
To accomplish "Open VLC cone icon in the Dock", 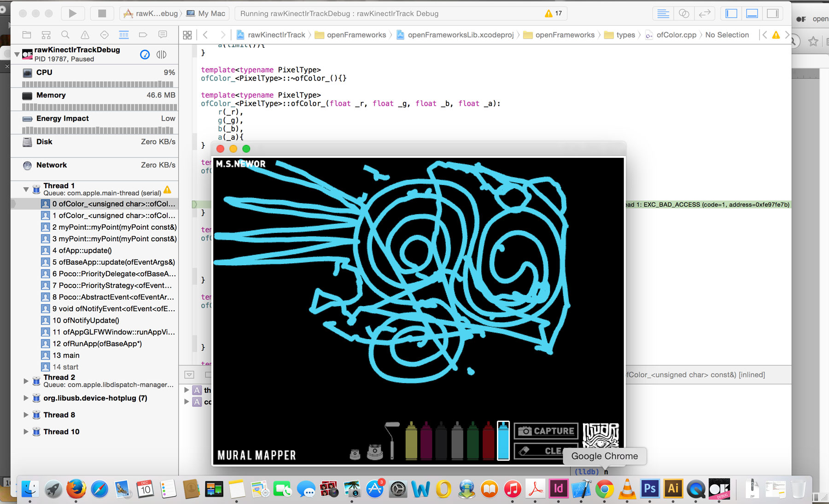I will [x=627, y=489].
